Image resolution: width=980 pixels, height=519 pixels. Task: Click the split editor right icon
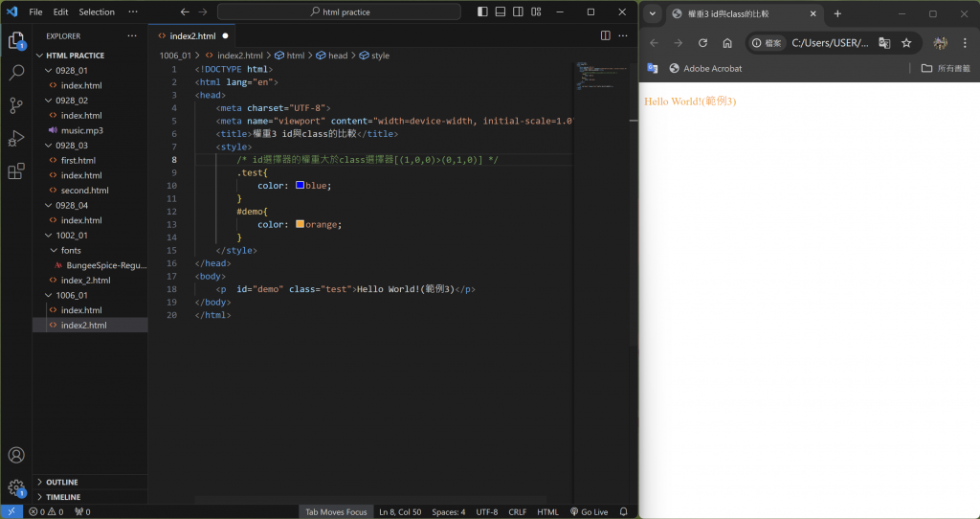pos(605,35)
